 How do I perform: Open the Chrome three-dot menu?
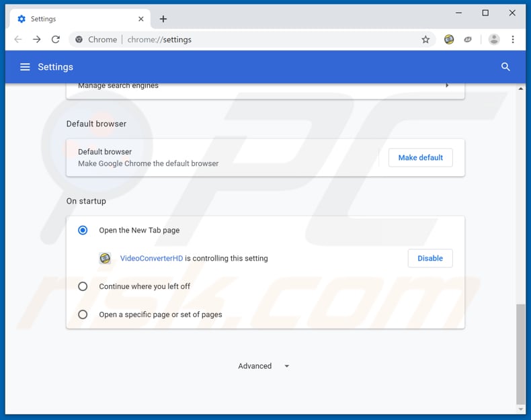point(513,40)
